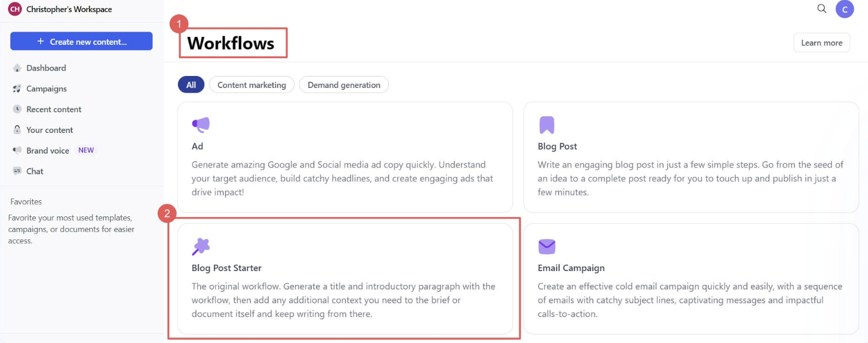Click the Blog Post Starter wand icon
The image size is (868, 343).
[201, 246]
